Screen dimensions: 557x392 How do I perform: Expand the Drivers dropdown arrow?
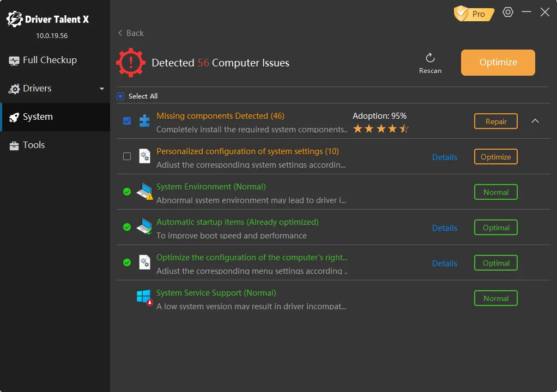102,89
